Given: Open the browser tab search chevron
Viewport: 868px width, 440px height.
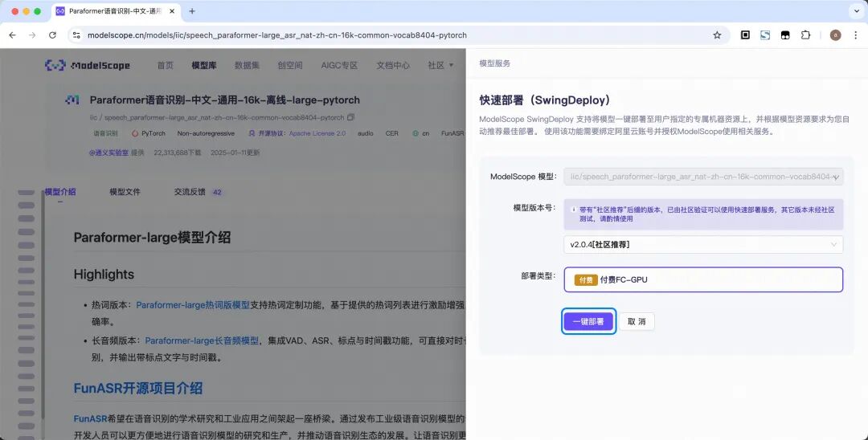Looking at the screenshot, I should point(857,11).
